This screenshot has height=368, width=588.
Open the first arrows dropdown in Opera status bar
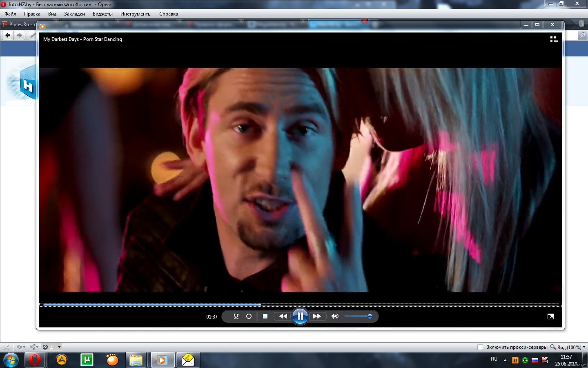(21, 347)
